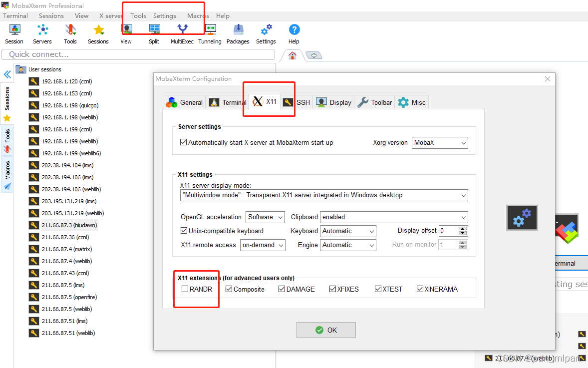Image resolution: width=588 pixels, height=368 pixels.
Task: Switch to the Toolbar configuration tab
Action: tap(375, 102)
